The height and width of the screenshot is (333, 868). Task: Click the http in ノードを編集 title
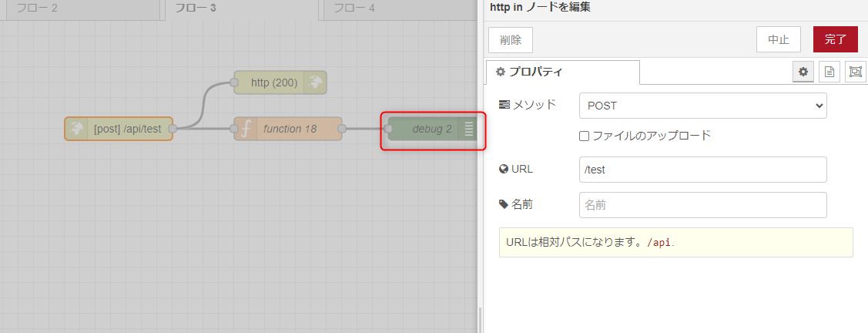541,8
